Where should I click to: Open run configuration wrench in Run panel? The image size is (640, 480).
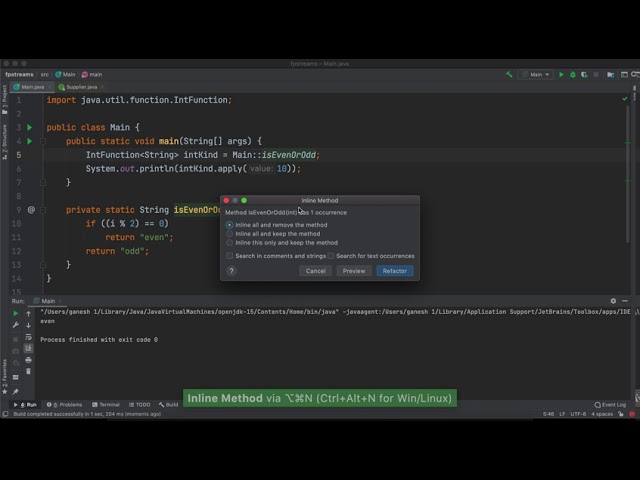click(x=16, y=325)
